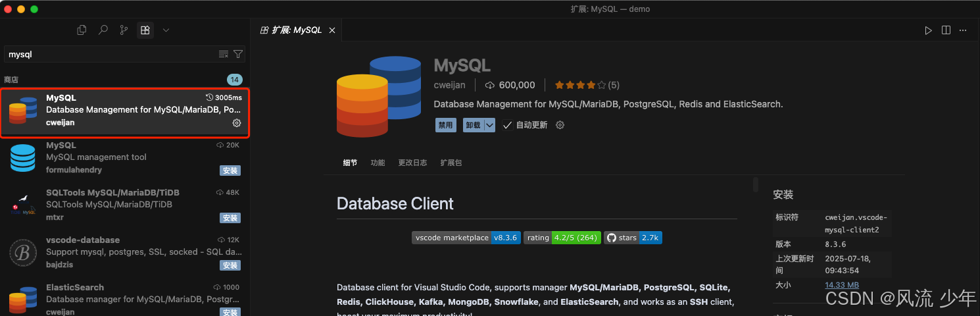The image size is (980, 316).
Task: Open the star rating reviews (5)
Action: pyautogui.click(x=587, y=85)
